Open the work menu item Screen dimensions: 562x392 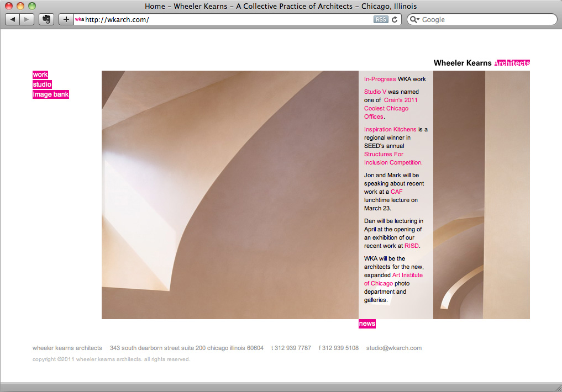[x=40, y=75]
